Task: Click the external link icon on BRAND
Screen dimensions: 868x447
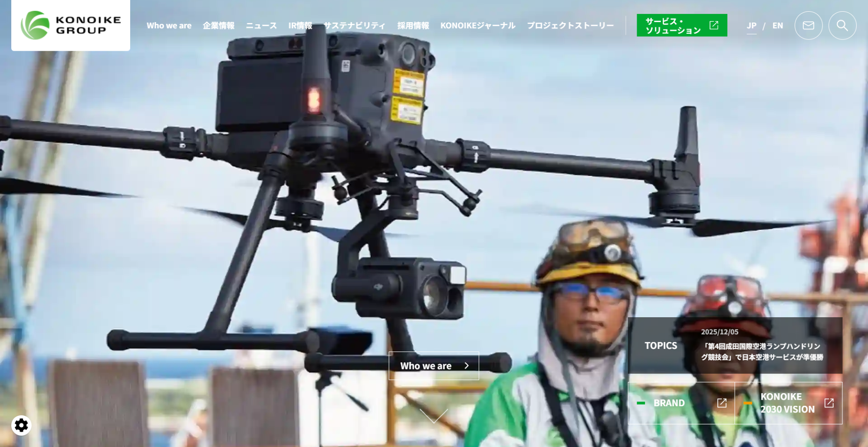Action: 722,403
